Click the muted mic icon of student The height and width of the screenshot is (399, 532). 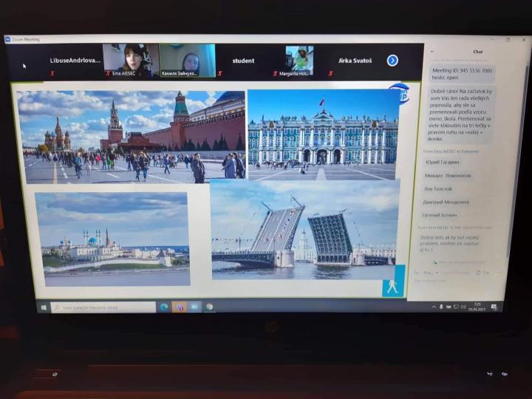pyautogui.click(x=220, y=73)
